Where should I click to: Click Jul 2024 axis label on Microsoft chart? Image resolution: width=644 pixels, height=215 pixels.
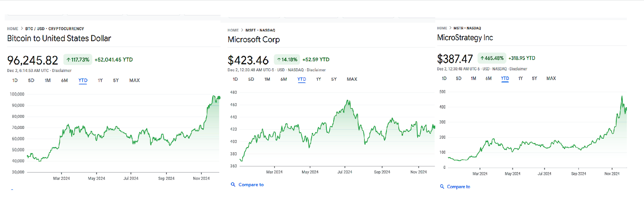click(x=345, y=172)
